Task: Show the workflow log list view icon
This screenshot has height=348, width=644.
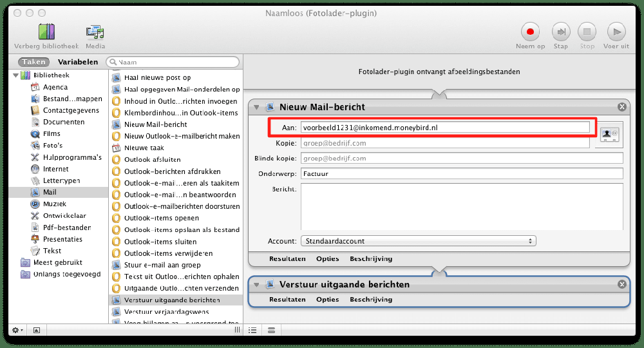Action: click(252, 330)
